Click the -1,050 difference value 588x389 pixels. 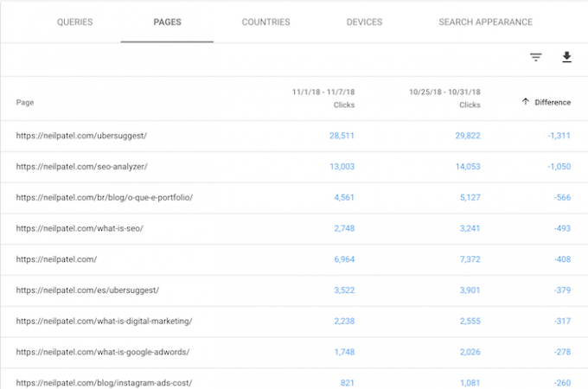click(559, 166)
